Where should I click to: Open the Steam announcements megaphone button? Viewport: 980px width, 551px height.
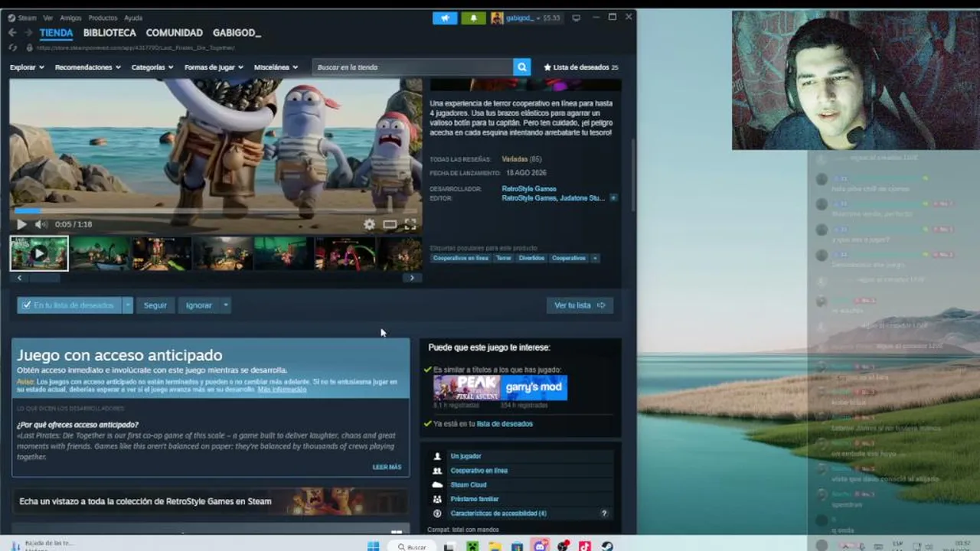(x=445, y=18)
